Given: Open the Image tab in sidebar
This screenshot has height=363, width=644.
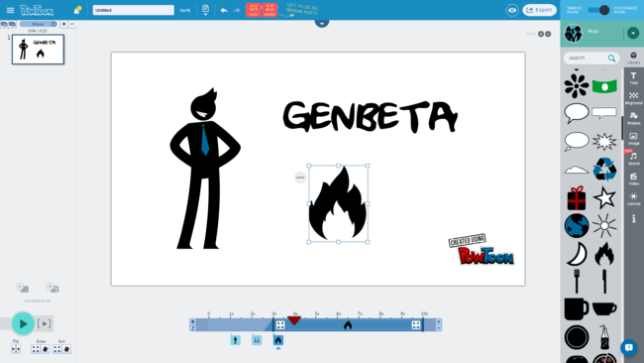Looking at the screenshot, I should pyautogui.click(x=633, y=139).
